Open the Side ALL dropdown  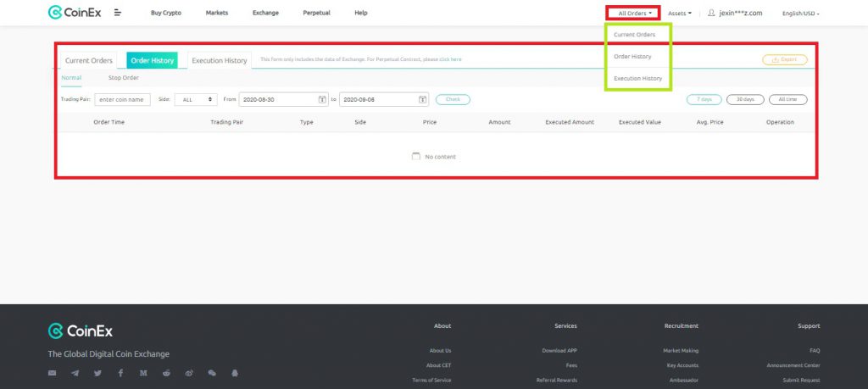(x=196, y=100)
